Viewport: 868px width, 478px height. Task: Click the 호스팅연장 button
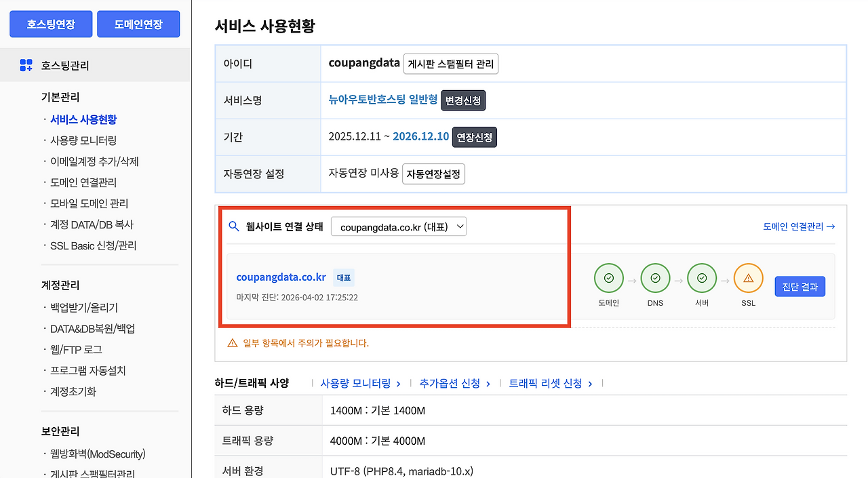[51, 24]
